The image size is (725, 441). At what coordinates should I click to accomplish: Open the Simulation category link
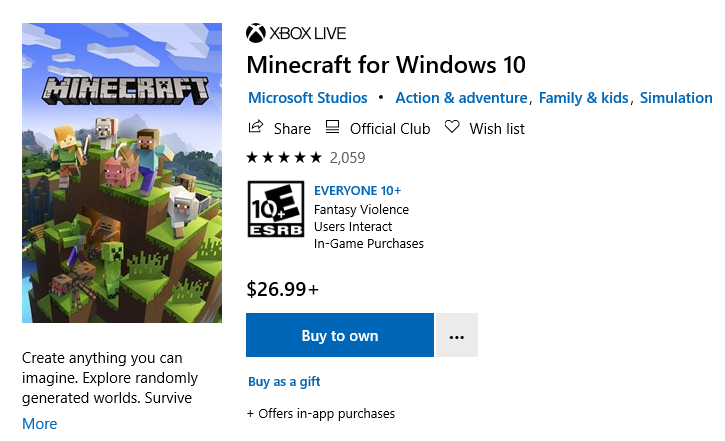click(x=676, y=98)
